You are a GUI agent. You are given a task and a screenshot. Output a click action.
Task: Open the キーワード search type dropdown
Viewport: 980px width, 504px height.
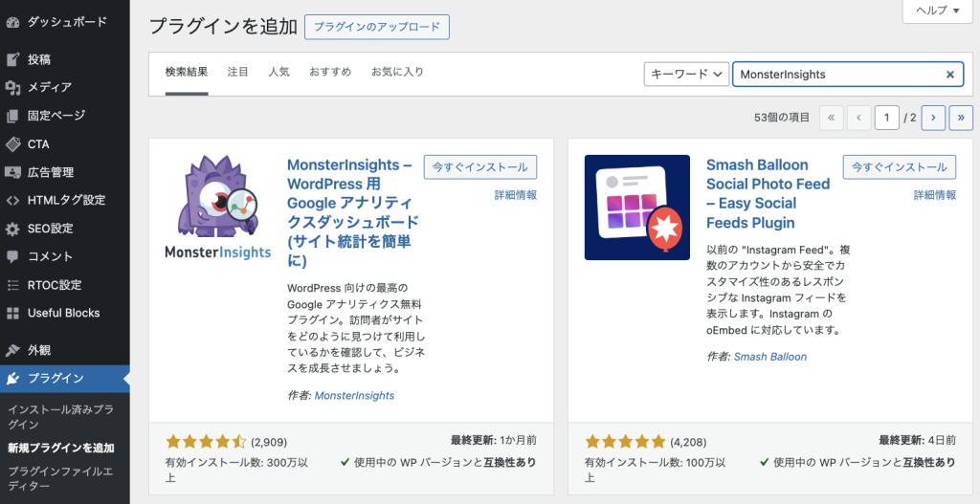coord(686,75)
